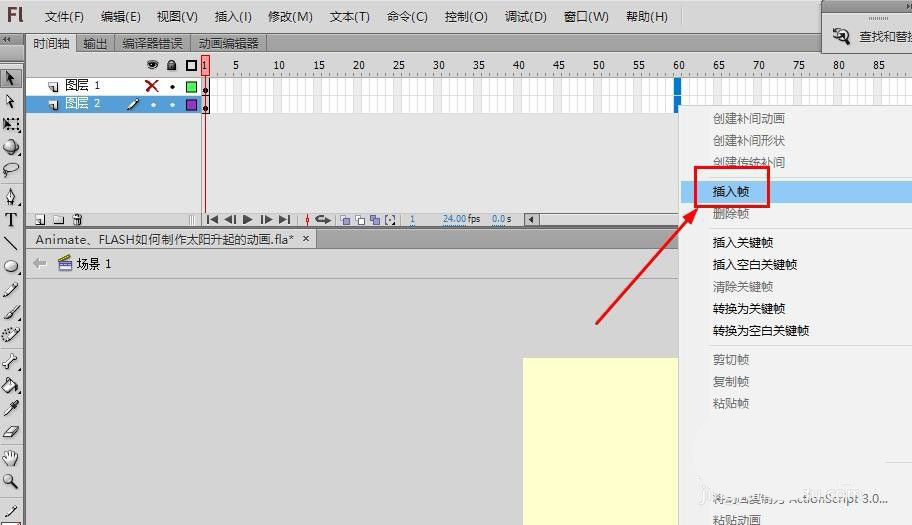Toggle lock dot on 图层 1
912x525 pixels.
click(172, 86)
